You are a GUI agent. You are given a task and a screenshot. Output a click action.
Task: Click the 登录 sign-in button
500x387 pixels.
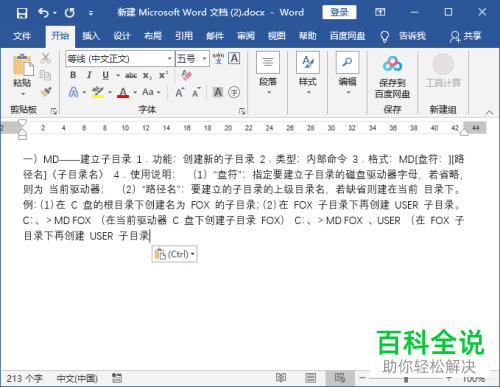point(339,12)
